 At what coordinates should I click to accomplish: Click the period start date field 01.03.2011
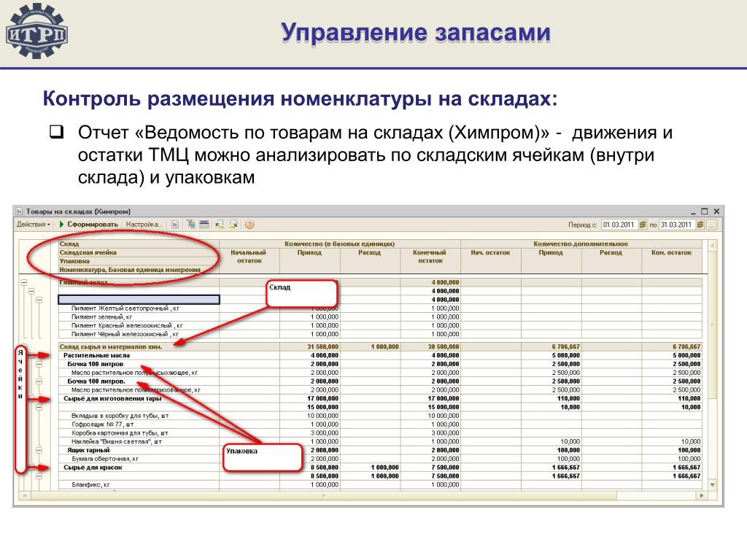point(620,225)
